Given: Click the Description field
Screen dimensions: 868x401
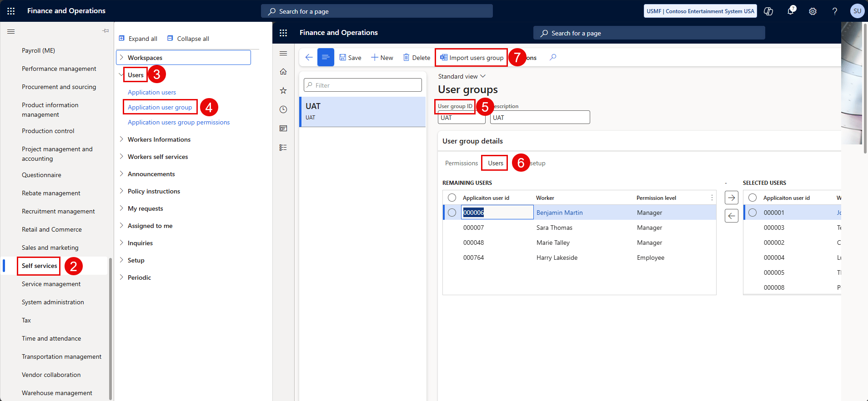Looking at the screenshot, I should point(540,117).
